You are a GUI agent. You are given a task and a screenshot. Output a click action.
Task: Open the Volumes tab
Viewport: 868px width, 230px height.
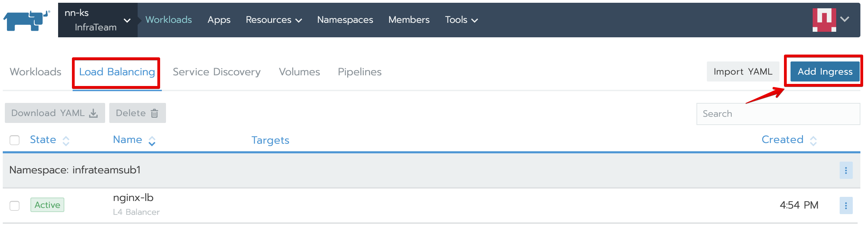(x=299, y=72)
